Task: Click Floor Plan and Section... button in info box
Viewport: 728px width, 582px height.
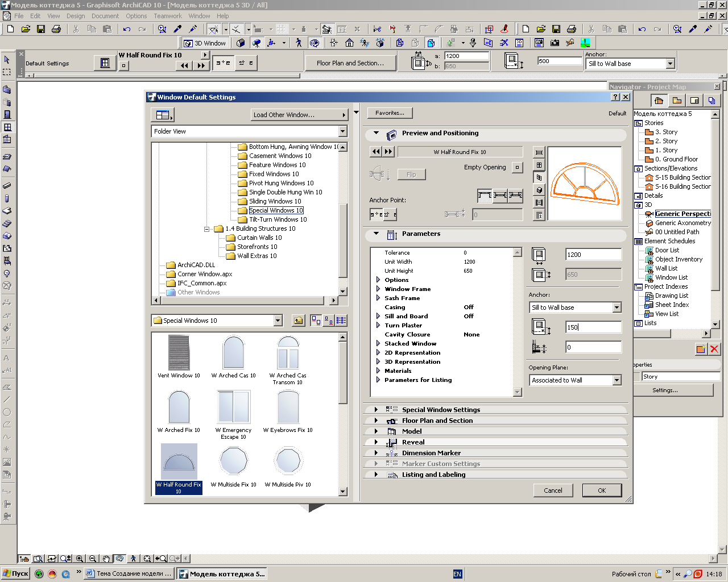Action: pos(350,63)
